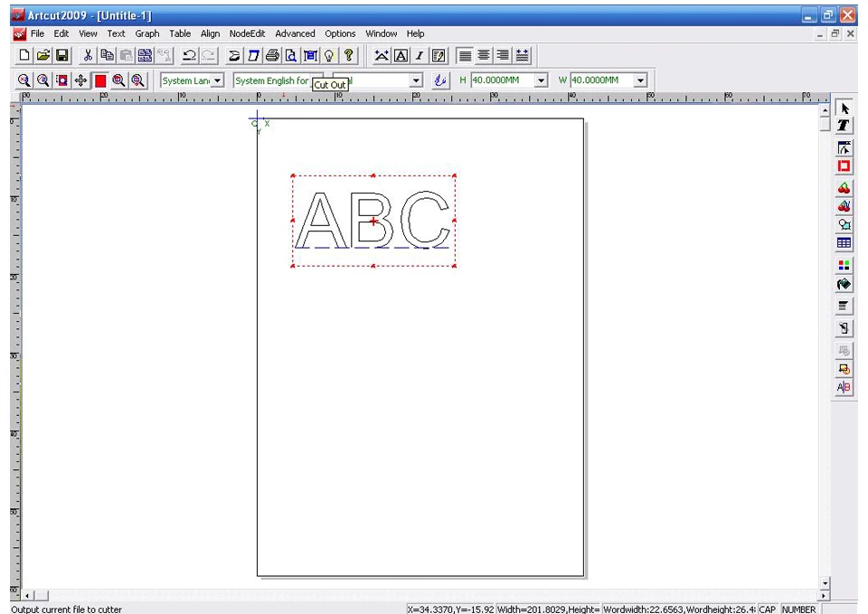This screenshot has width=868, height=614.
Task: Click the H height field showing 40.0000MM
Action: 503,80
